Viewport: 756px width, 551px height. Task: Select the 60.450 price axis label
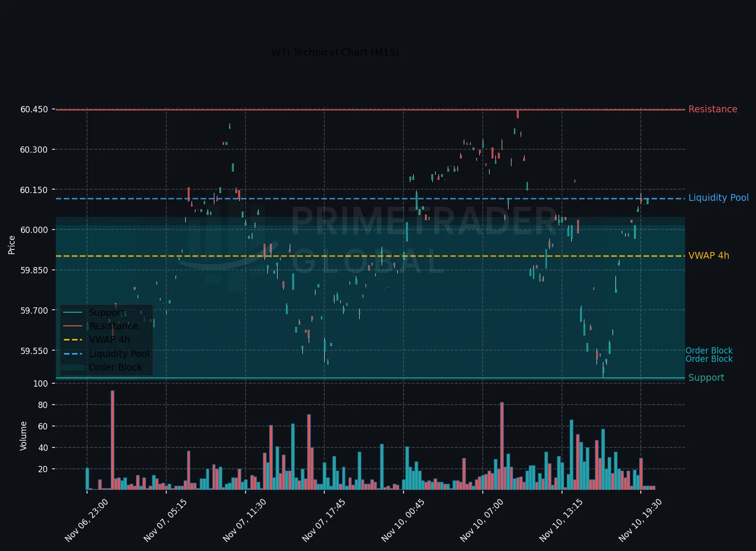coord(34,109)
